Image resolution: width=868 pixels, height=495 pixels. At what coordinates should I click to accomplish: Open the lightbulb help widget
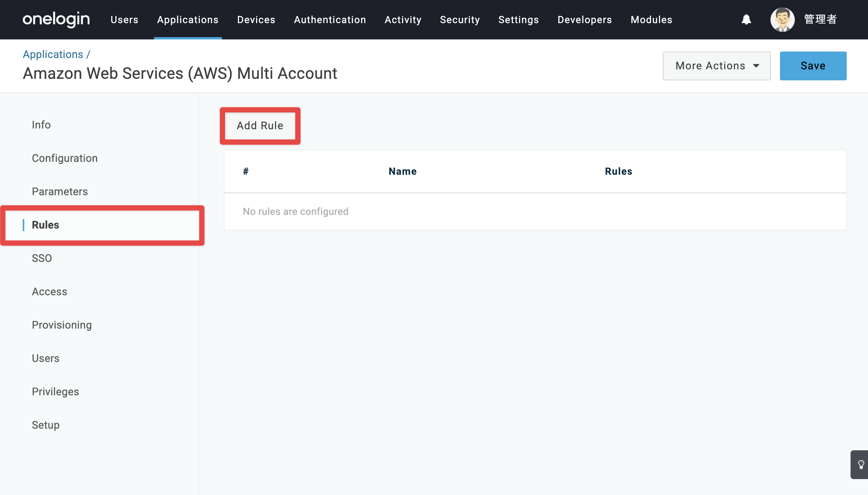860,464
